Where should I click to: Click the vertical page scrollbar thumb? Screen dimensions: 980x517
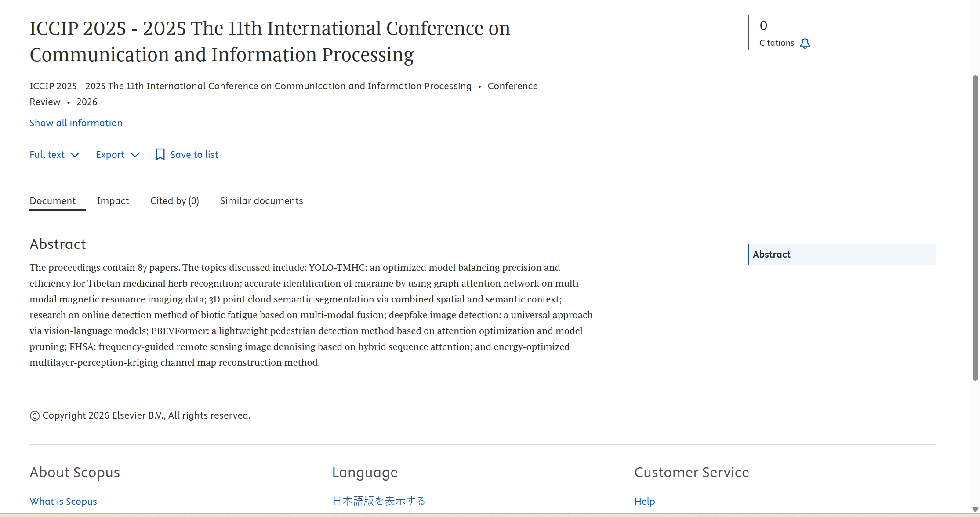[x=975, y=227]
